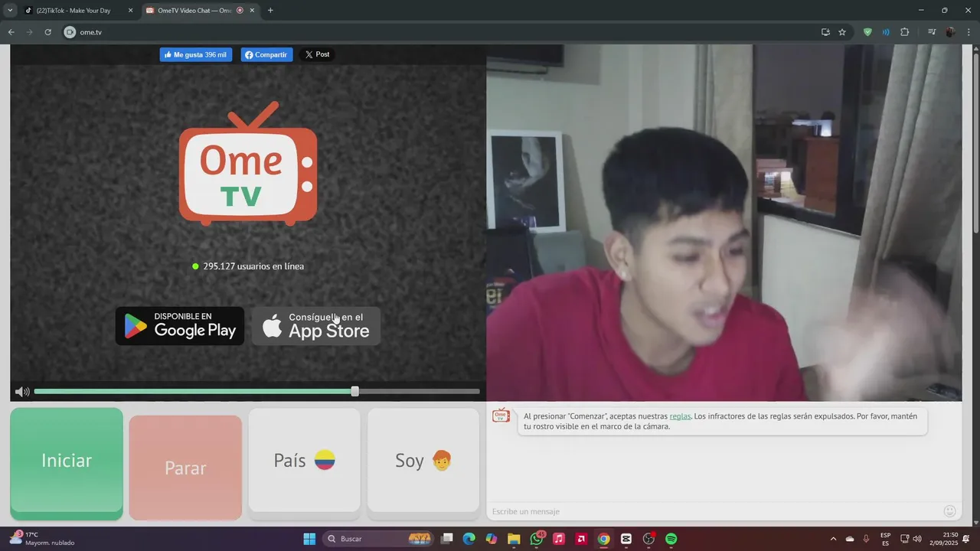The image size is (980, 551).
Task: Open the reglas link in the chat message
Action: click(x=680, y=416)
